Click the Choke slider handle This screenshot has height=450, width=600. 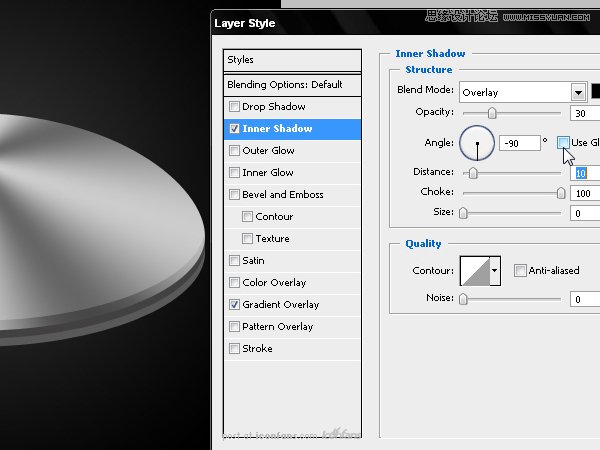[x=561, y=193]
